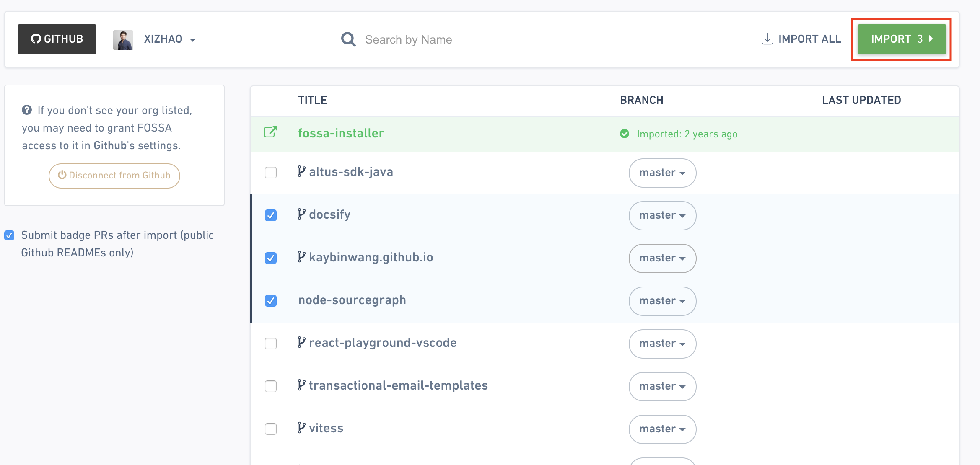
Task: Check the altus-sdk-java repository checkbox
Action: point(271,173)
